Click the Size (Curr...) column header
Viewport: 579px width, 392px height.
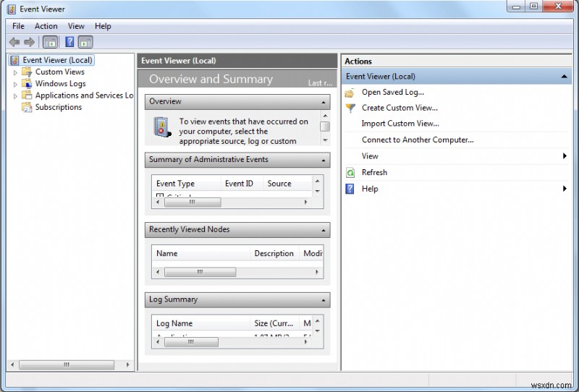click(x=274, y=323)
